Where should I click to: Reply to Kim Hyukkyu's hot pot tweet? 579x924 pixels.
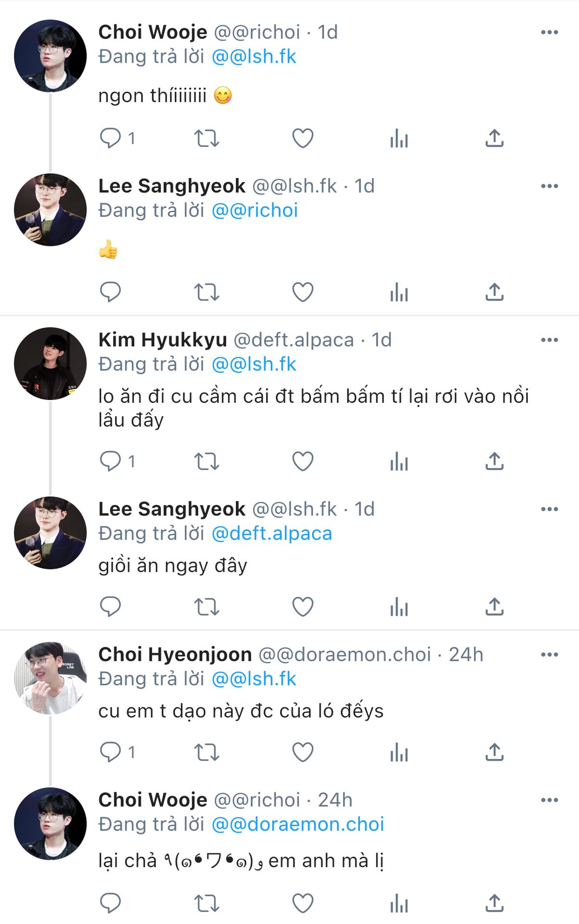tap(110, 462)
